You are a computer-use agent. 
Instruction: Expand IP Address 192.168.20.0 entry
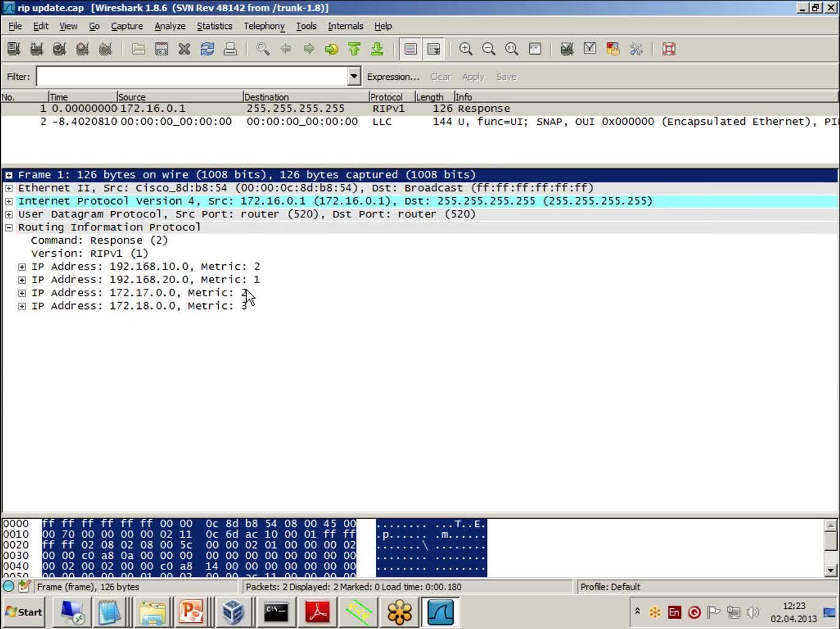(x=22, y=280)
